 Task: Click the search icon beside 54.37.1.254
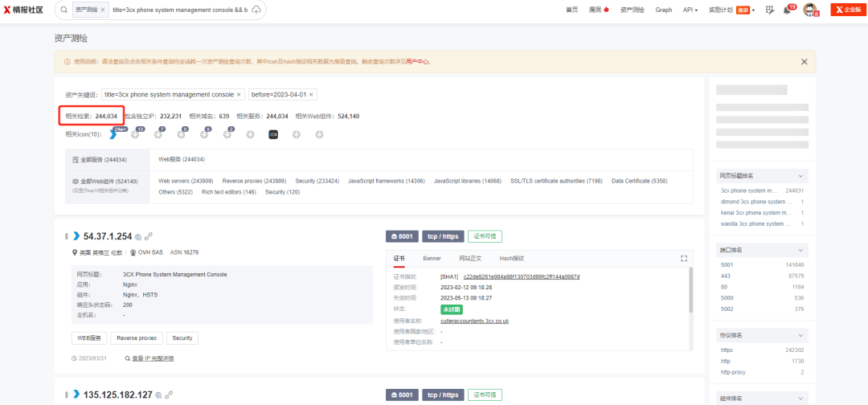(138, 237)
